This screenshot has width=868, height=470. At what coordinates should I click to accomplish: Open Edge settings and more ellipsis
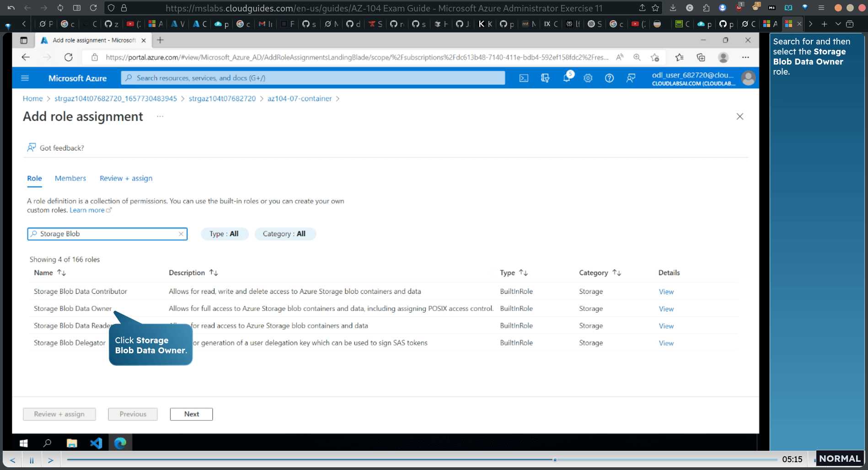[x=745, y=57]
